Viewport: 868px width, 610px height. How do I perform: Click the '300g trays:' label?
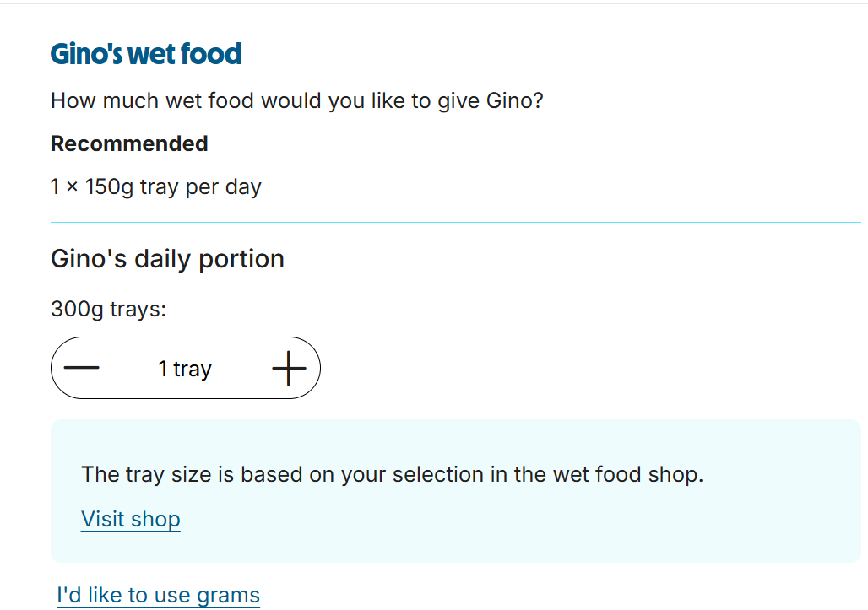109,309
